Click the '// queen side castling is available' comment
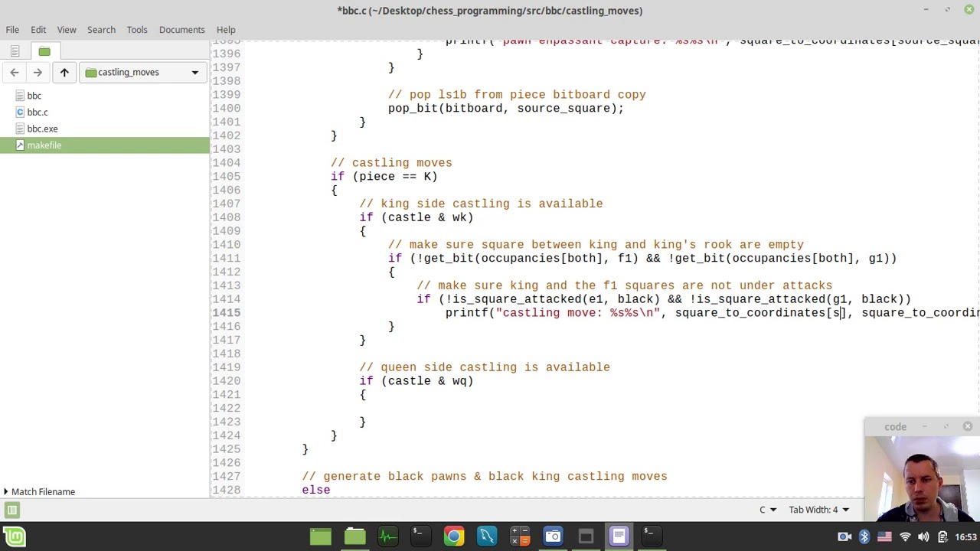The width and height of the screenshot is (980, 551). (x=485, y=367)
